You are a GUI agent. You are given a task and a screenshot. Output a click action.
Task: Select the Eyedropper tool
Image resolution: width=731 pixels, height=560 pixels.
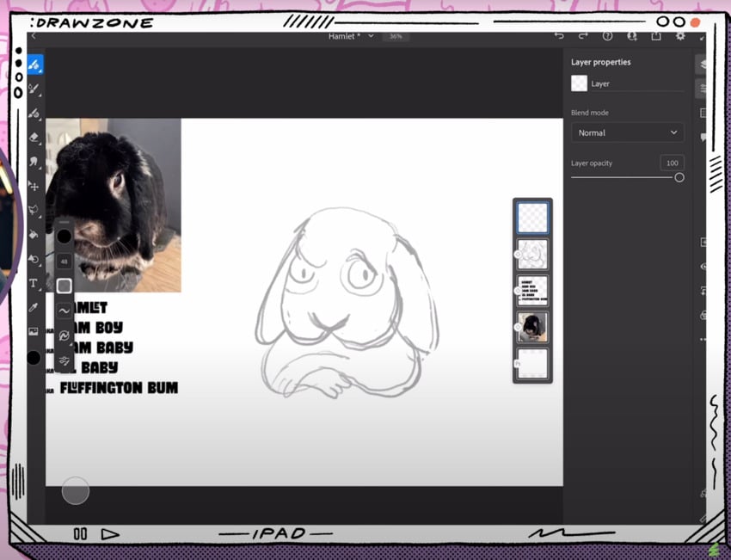(36, 307)
